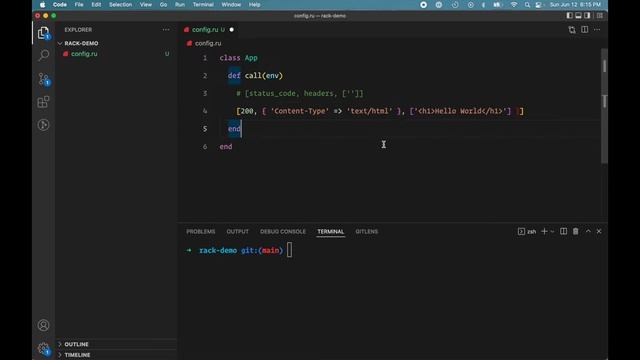Open the Go menu
640x360 pixels.
click(163, 4)
